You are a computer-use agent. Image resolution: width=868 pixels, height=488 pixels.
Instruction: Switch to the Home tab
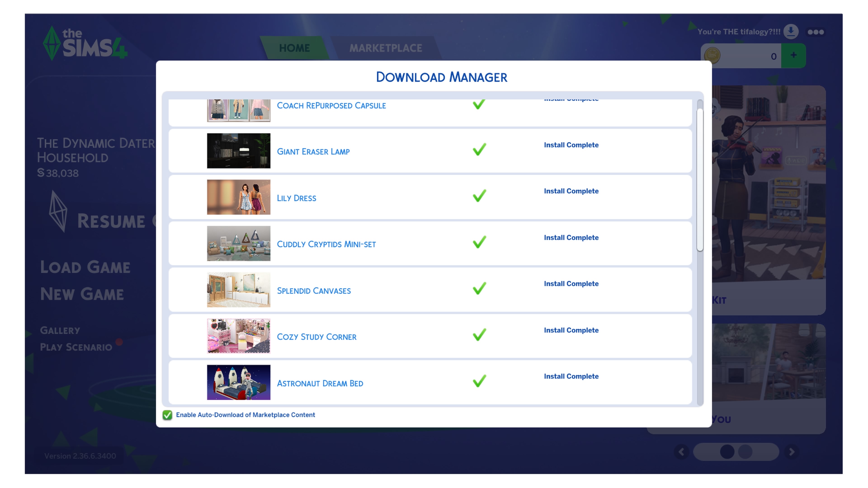294,48
